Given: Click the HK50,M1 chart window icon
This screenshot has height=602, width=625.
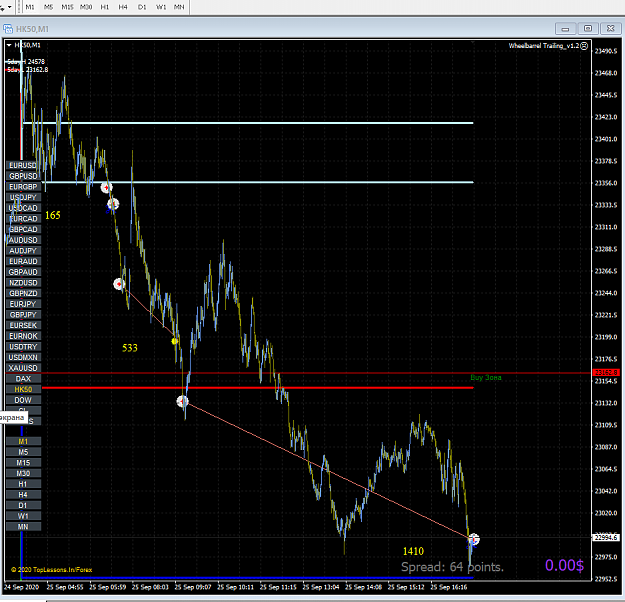Looking at the screenshot, I should click(x=8, y=29).
